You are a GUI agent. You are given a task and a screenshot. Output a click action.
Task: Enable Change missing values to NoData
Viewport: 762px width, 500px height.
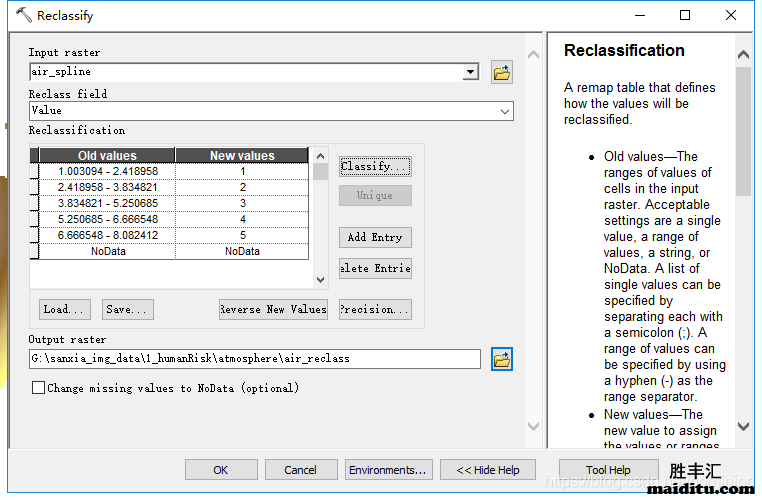[39, 388]
